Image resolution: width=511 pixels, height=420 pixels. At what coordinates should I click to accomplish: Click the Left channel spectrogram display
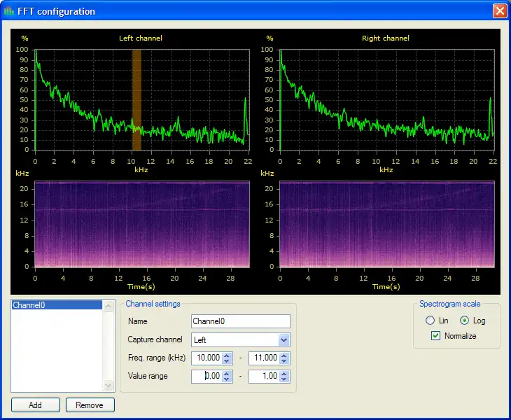click(x=141, y=224)
